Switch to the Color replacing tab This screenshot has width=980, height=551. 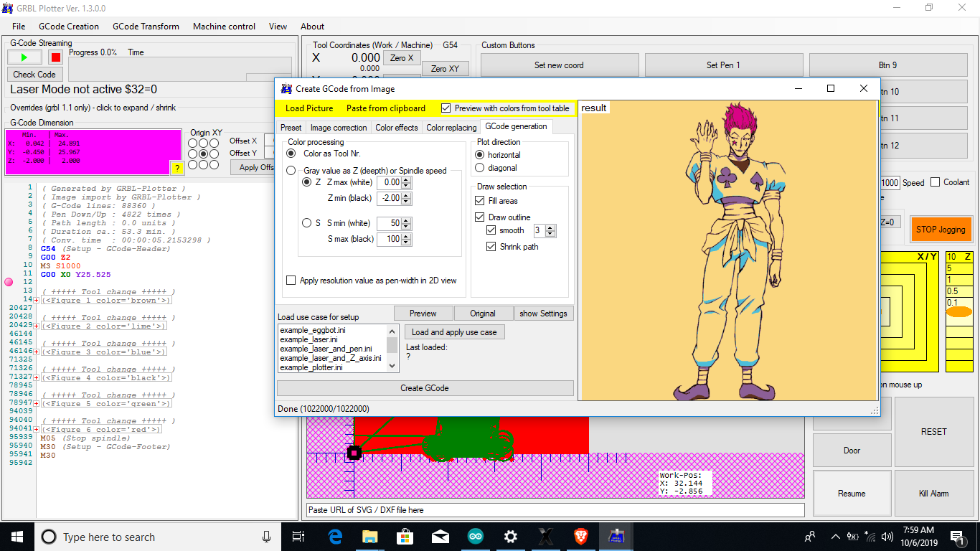pos(451,128)
